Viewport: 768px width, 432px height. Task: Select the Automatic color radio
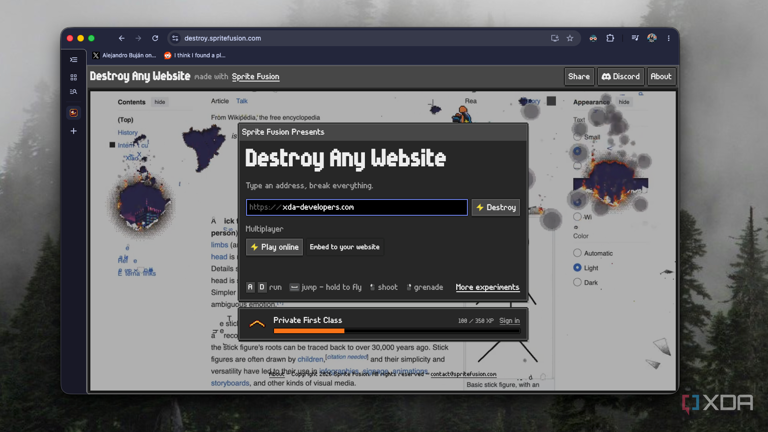(577, 253)
